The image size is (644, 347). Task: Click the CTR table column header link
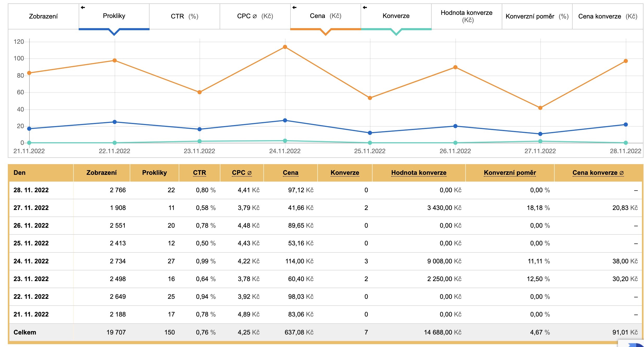tap(199, 173)
